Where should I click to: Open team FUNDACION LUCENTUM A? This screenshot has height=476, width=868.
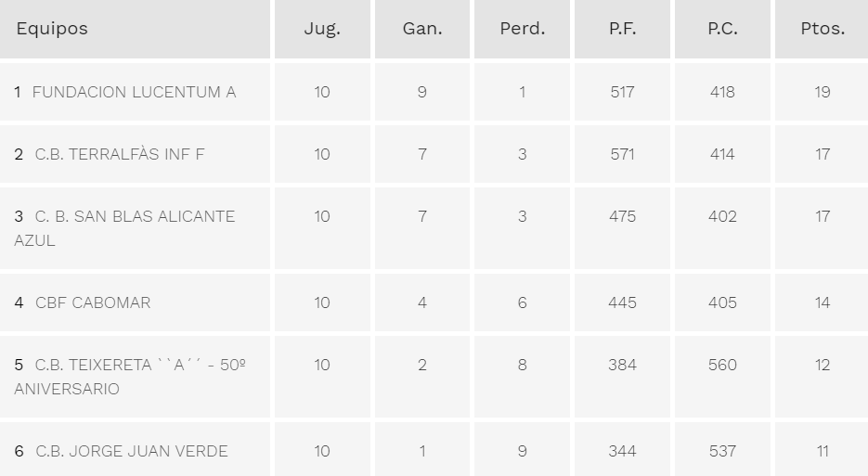134,92
